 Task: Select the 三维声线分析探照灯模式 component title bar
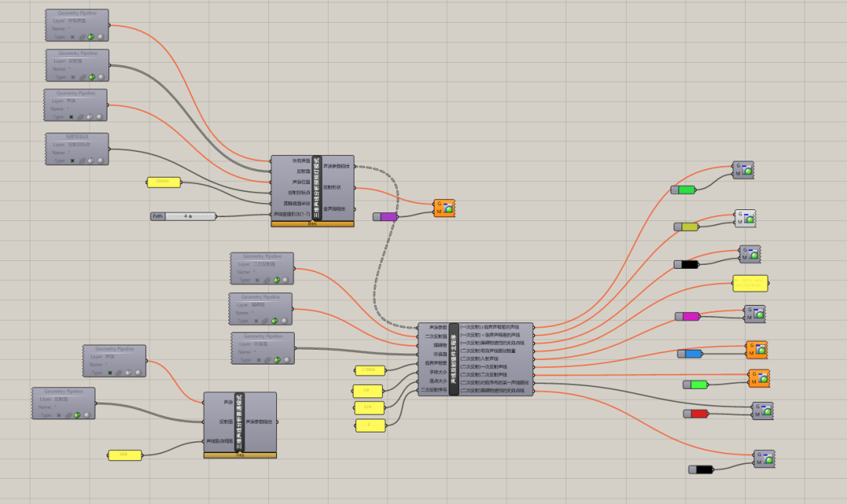(x=317, y=188)
